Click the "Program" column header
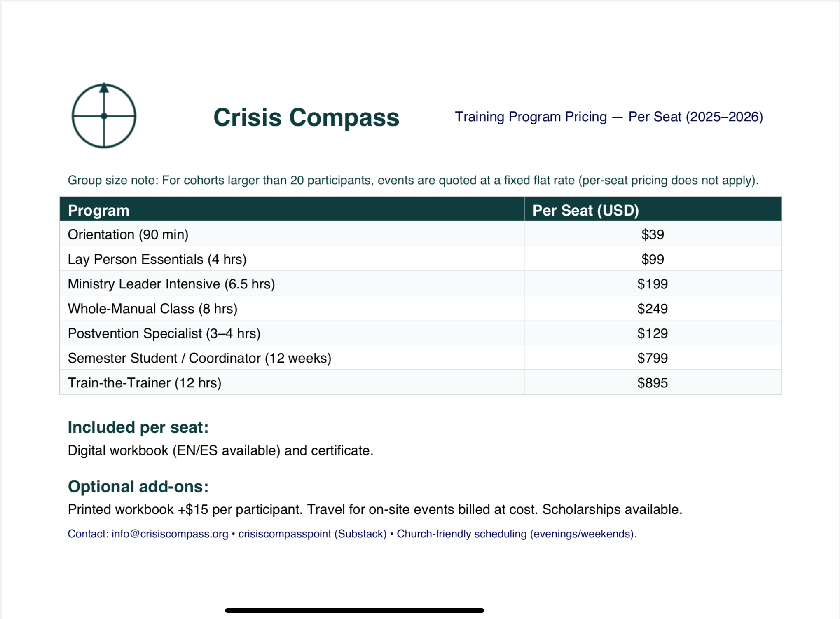 [x=98, y=210]
